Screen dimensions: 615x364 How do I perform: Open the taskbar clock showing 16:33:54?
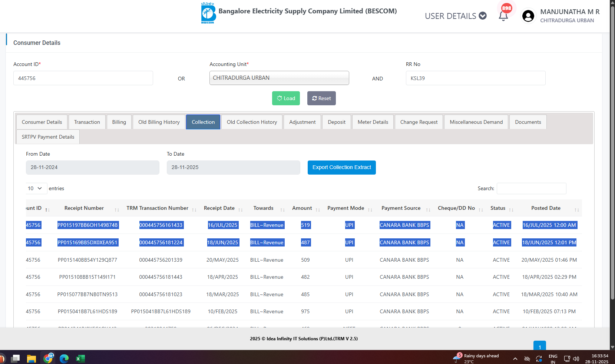(597, 358)
